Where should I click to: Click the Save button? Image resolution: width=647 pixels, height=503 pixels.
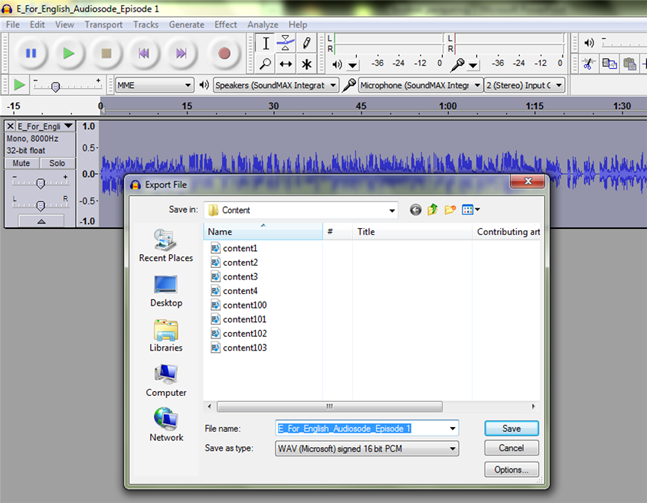(x=511, y=428)
